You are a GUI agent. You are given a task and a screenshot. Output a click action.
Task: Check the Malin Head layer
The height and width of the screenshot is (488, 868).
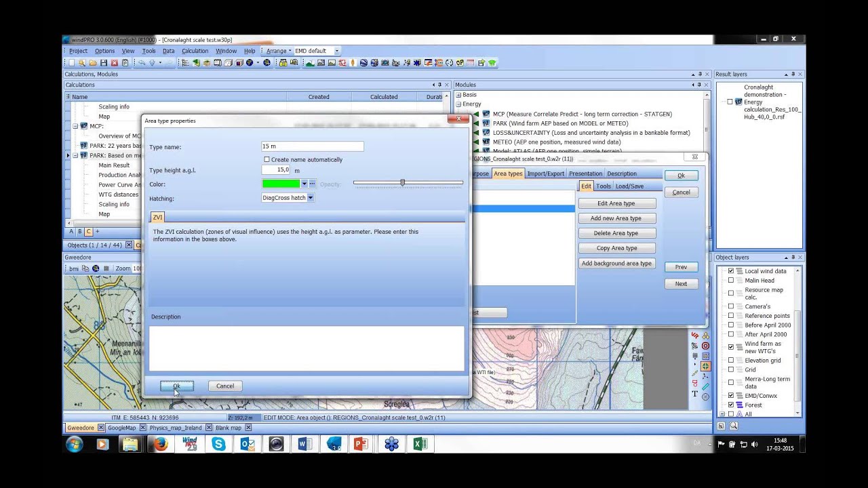tap(731, 281)
